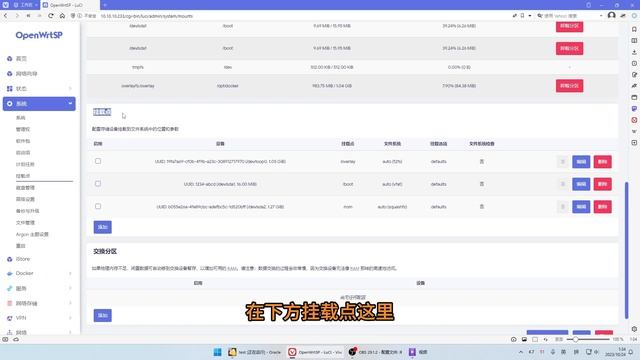640x360 pixels.
Task: Select Argon 主题设置 submenu item
Action: click(x=32, y=234)
